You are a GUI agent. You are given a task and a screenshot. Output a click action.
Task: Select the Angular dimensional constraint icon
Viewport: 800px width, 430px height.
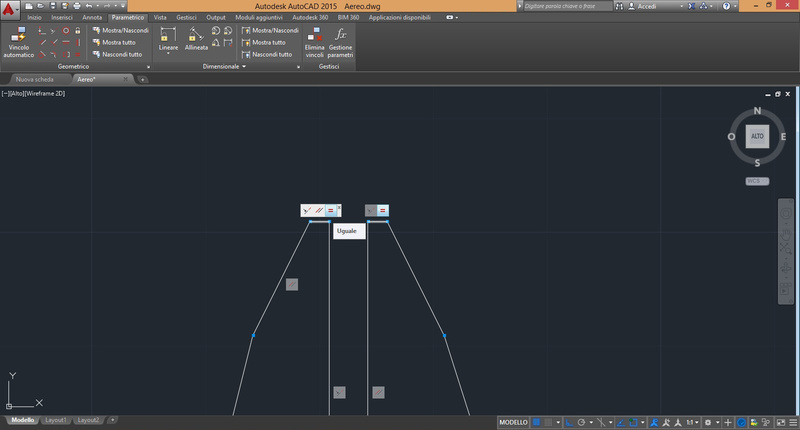pyautogui.click(x=215, y=42)
